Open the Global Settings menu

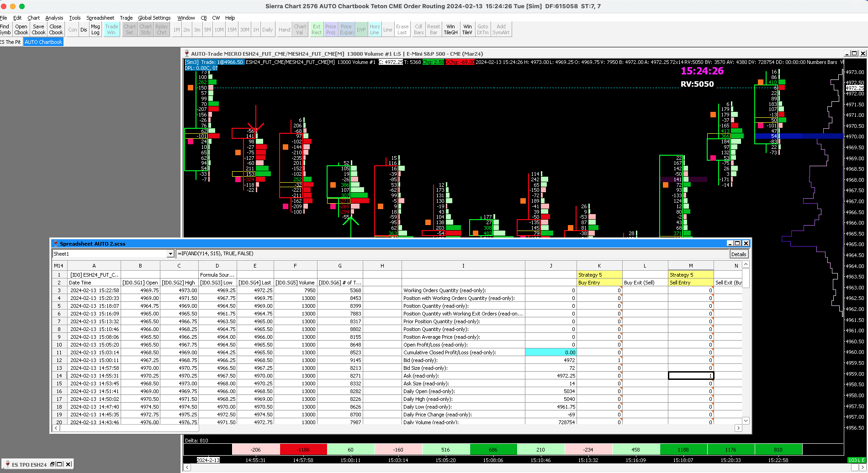coord(154,18)
